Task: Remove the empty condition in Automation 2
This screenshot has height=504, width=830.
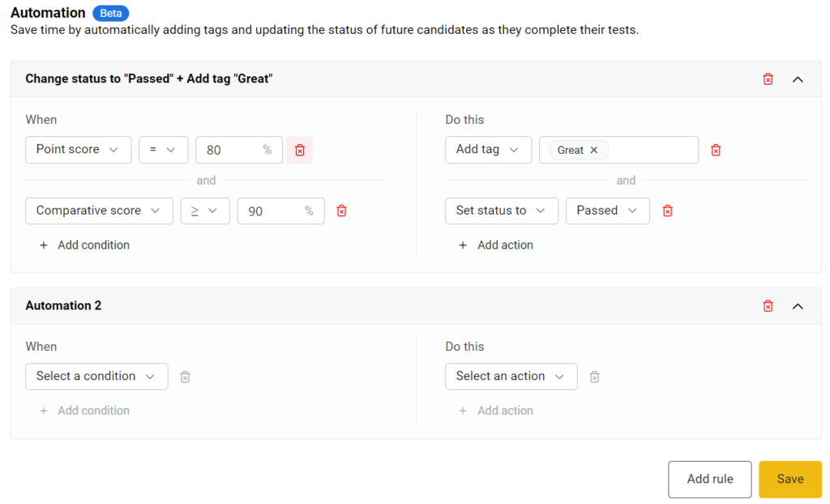Action: pos(185,377)
